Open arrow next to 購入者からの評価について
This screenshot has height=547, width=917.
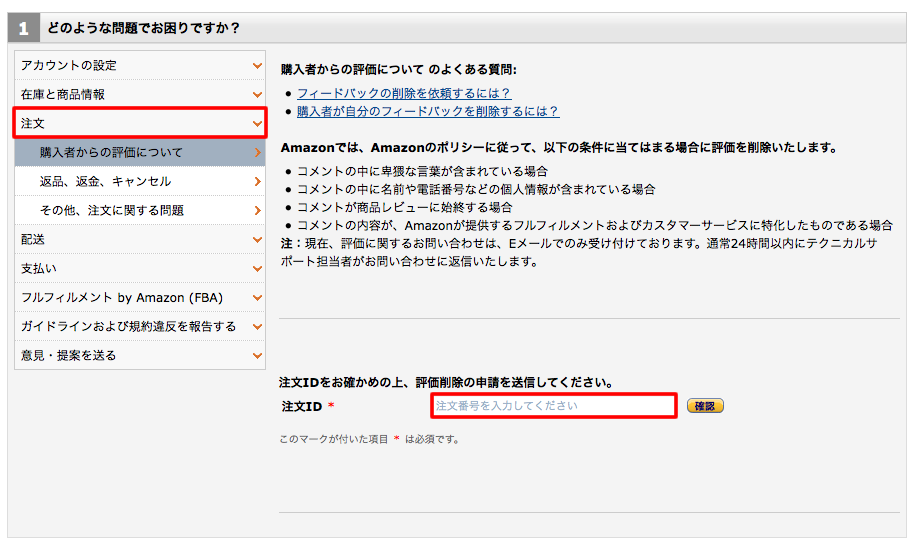(258, 153)
